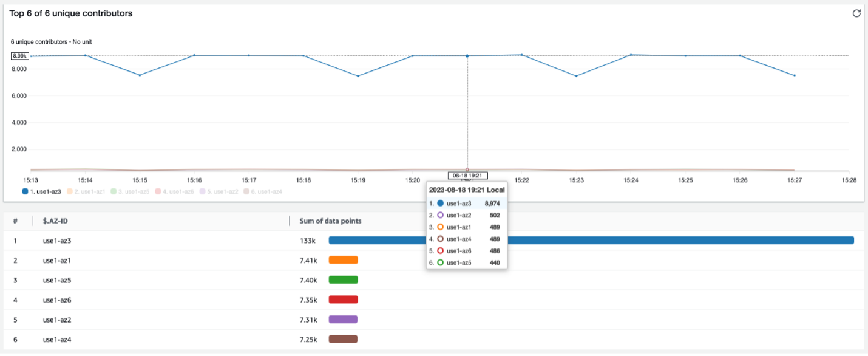868x356 pixels.
Task: Toggle use1-az6 legend item
Action: [174, 191]
